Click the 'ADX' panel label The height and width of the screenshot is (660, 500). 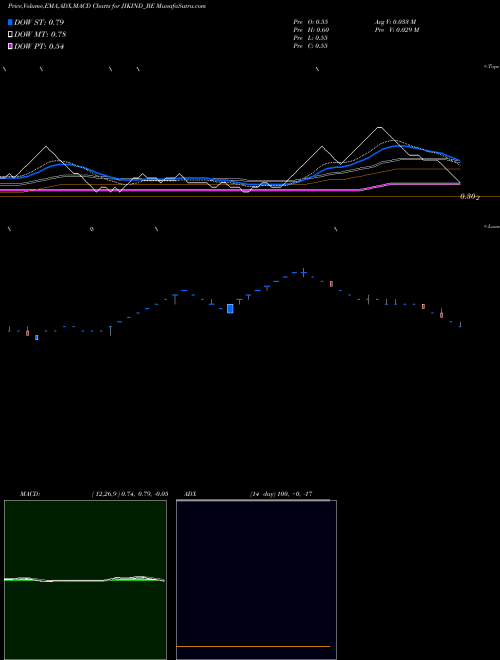[190, 494]
